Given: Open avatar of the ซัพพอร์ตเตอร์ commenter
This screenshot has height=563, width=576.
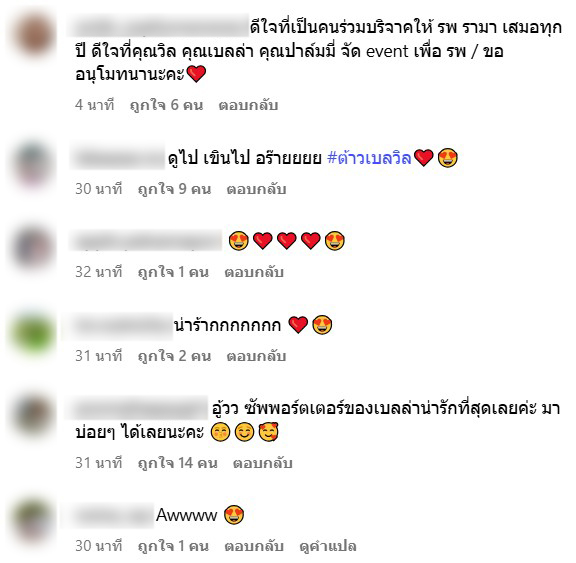Looking at the screenshot, I should pyautogui.click(x=33, y=414).
